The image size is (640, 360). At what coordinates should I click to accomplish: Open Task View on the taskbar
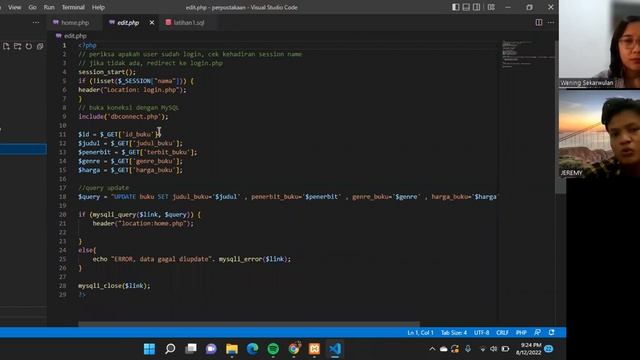click(x=191, y=349)
